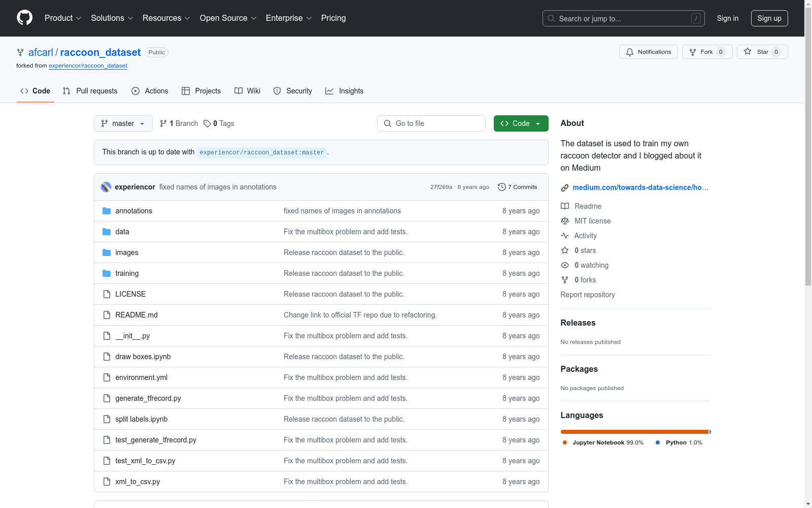Click the stars icon in About sidebar
The image size is (812, 508).
[565, 250]
